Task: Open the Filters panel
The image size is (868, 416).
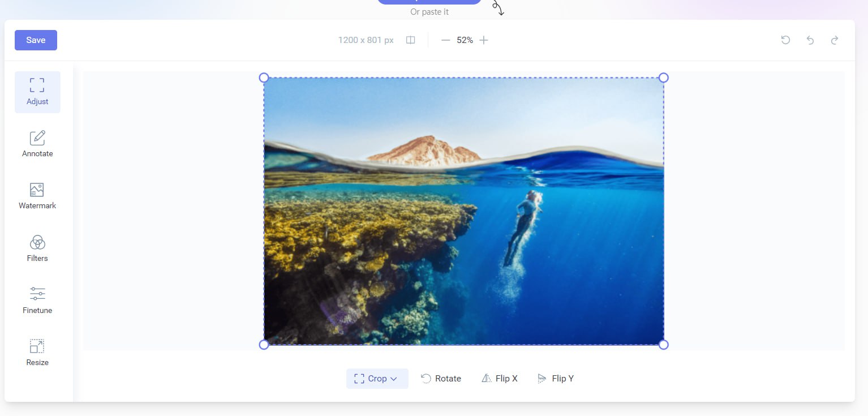Action: (37, 249)
